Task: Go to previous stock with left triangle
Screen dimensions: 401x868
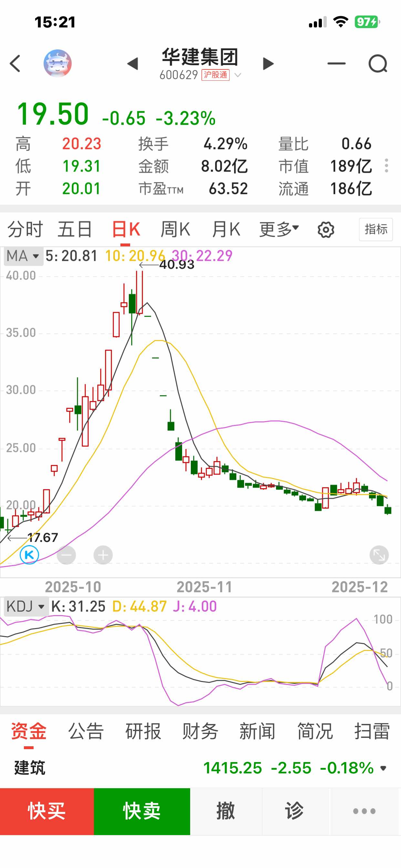Action: pos(133,64)
